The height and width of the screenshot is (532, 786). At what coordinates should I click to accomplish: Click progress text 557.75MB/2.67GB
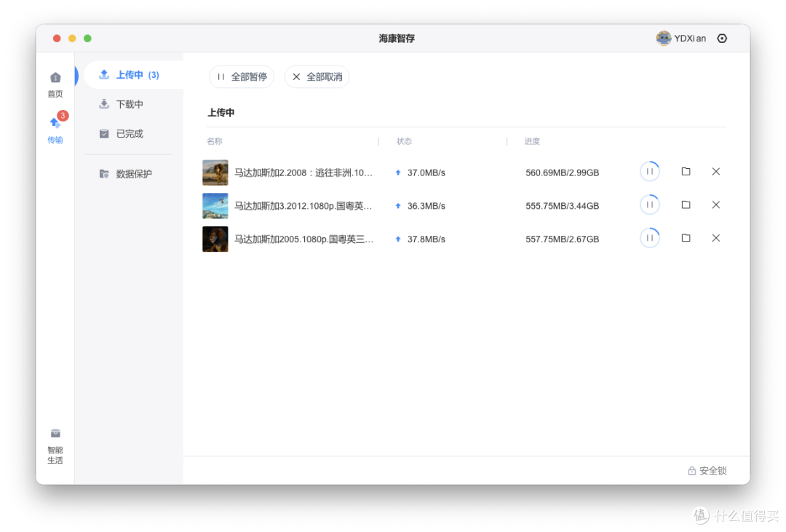[x=562, y=239]
